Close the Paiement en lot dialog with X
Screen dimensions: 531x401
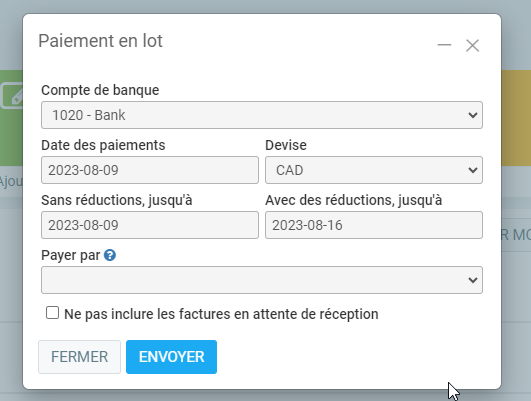472,45
